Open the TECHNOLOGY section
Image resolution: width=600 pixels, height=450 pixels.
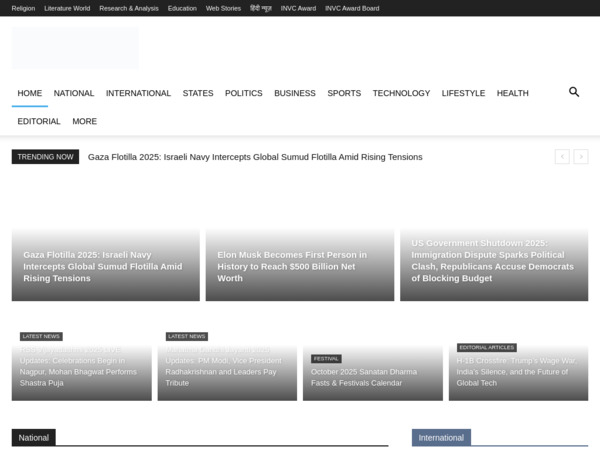tap(401, 93)
